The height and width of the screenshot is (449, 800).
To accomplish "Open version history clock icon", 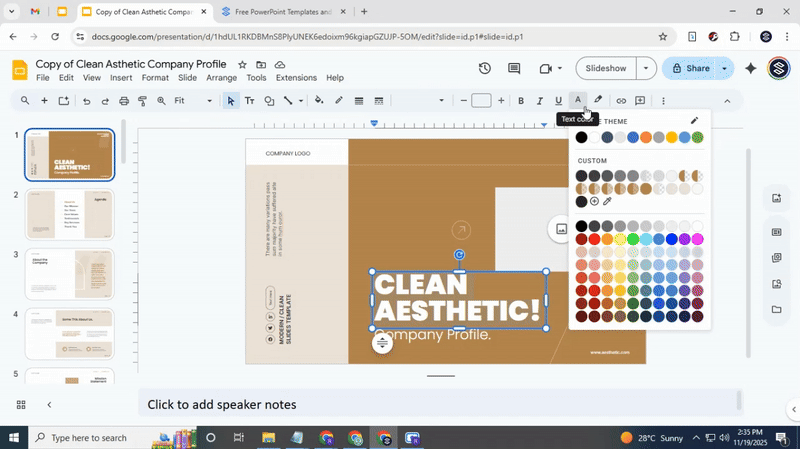I will (x=484, y=68).
